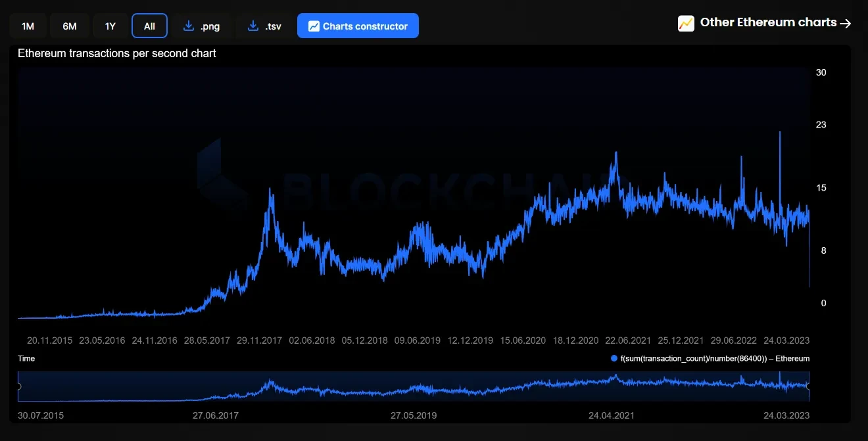Open the Charts constructor
The height and width of the screenshot is (441, 868).
[x=358, y=26]
